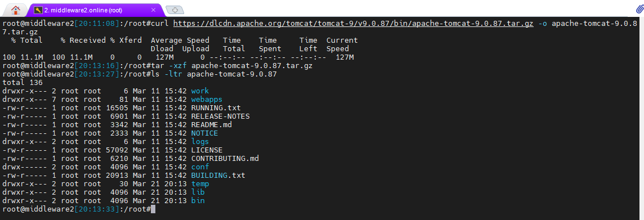Click the key icon on the session tab
644x220 pixels.
38,10
